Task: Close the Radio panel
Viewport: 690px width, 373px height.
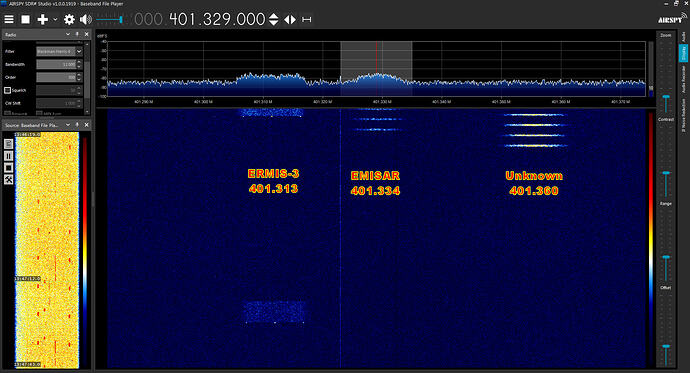Action: 86,34
